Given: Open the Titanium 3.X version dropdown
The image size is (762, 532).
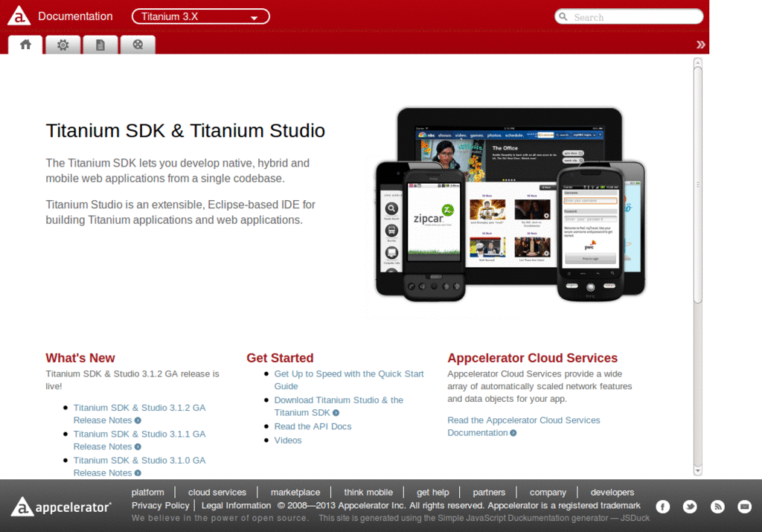Looking at the screenshot, I should [201, 16].
